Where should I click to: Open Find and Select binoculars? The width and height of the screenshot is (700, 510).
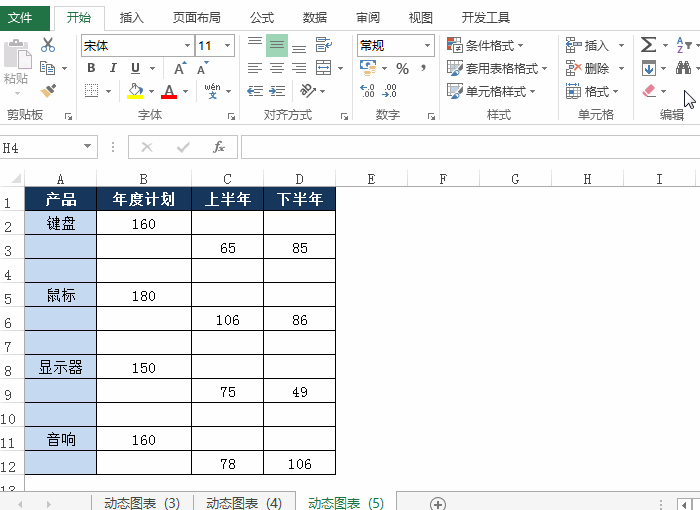point(683,68)
